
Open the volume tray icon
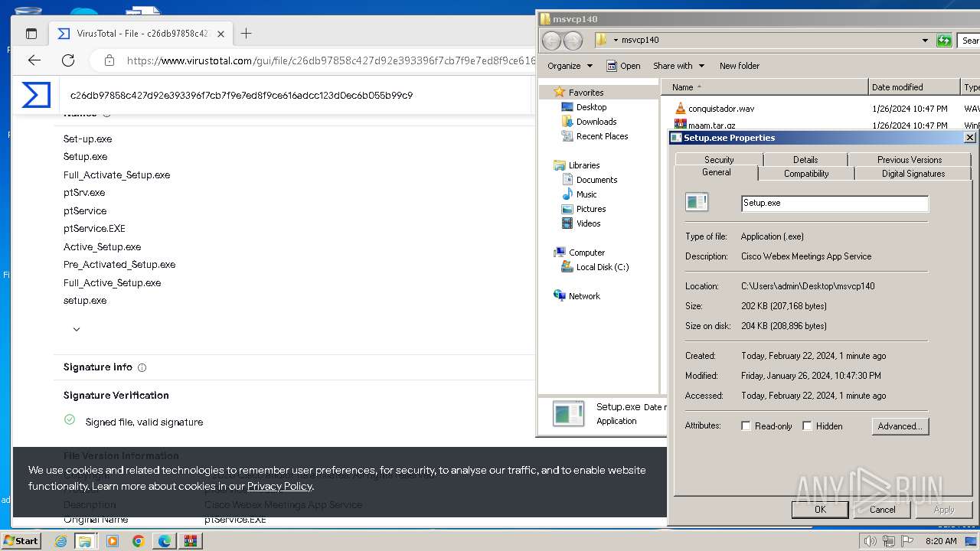click(870, 541)
